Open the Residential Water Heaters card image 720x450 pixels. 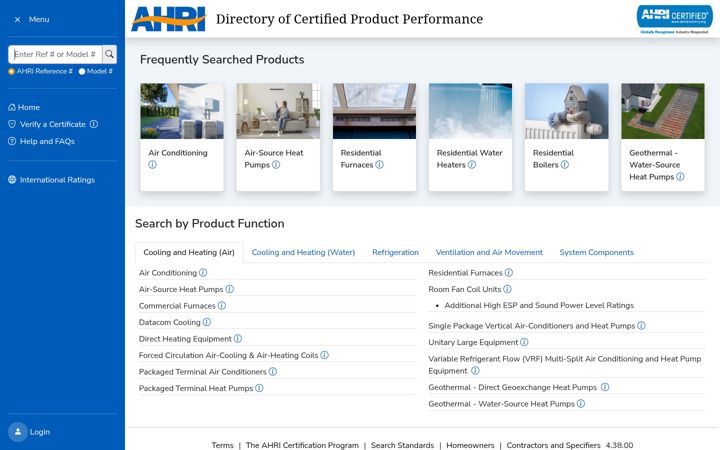coord(470,111)
